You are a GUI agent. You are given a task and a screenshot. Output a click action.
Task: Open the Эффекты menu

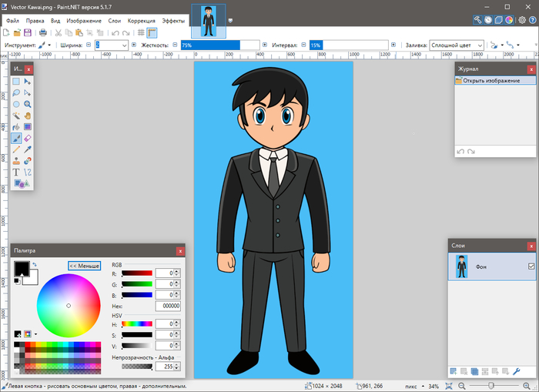pos(172,21)
